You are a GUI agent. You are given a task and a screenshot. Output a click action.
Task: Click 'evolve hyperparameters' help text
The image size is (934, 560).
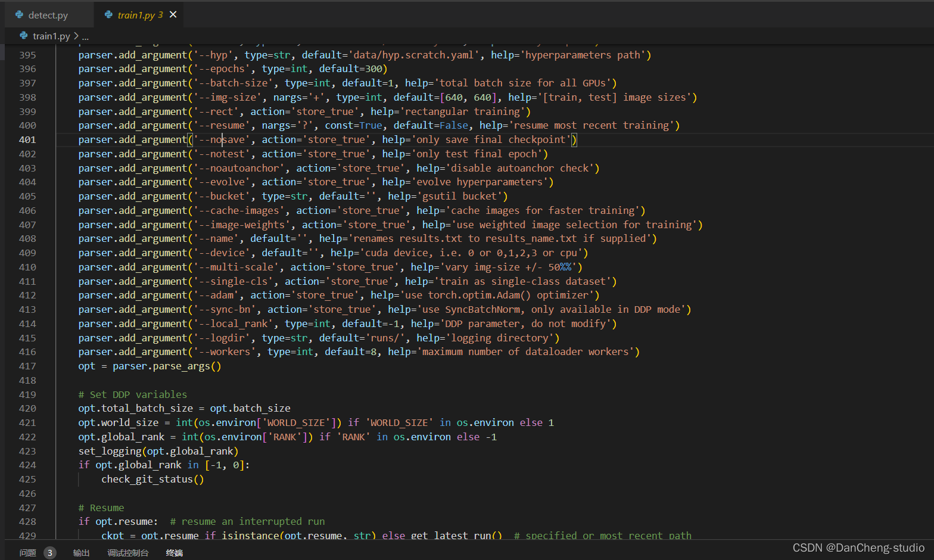(x=480, y=182)
